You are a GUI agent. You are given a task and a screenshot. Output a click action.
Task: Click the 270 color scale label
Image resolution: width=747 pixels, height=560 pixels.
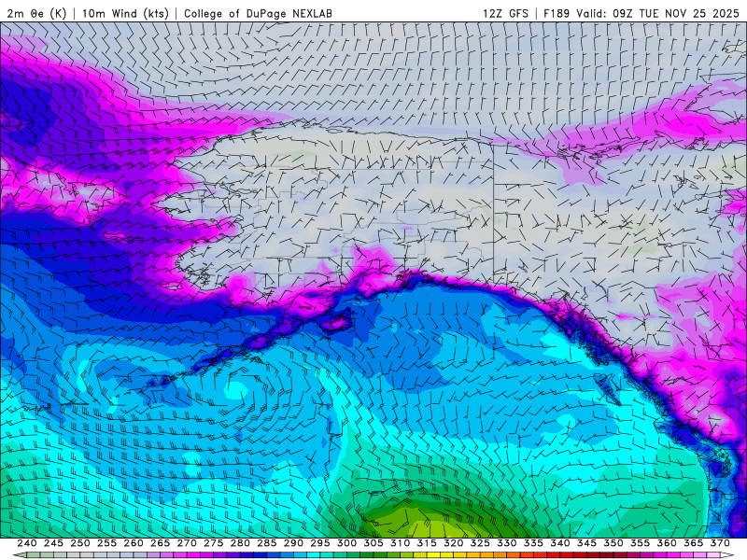187,543
